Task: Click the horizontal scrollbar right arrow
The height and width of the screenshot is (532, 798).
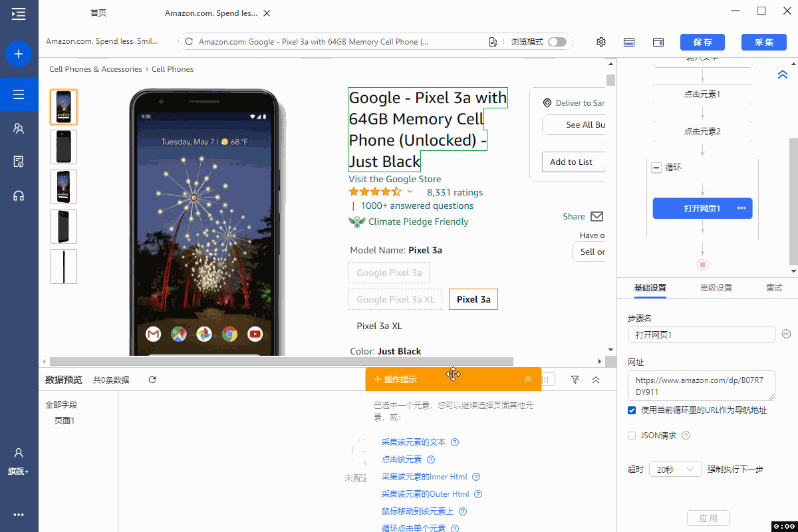Action: (599, 361)
